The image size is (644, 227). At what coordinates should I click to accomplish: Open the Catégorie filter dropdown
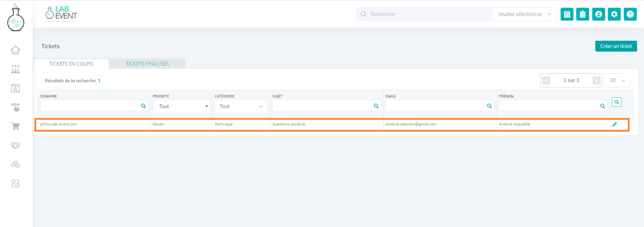(241, 107)
